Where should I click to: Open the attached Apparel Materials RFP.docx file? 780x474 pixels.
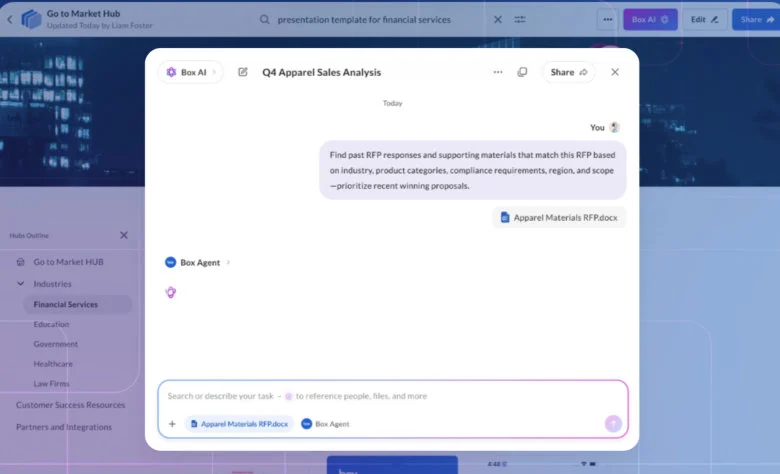coord(559,217)
